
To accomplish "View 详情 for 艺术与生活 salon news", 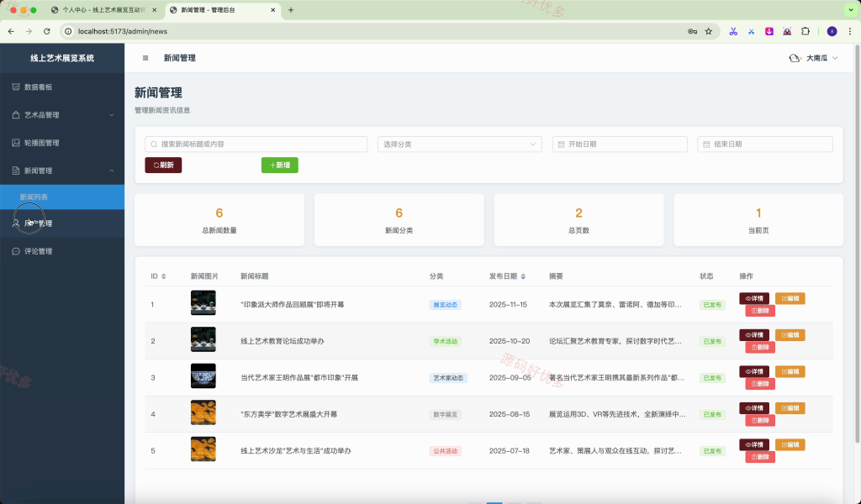I will [754, 444].
